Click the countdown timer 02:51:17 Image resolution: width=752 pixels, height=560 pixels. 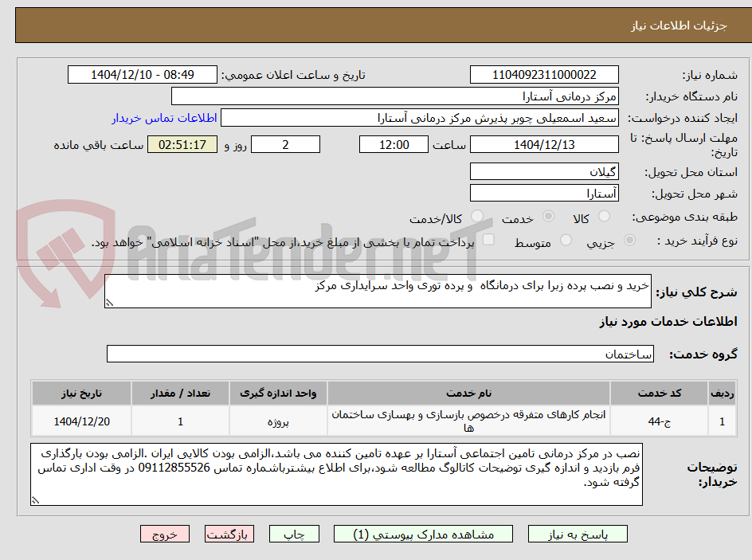tap(182, 144)
